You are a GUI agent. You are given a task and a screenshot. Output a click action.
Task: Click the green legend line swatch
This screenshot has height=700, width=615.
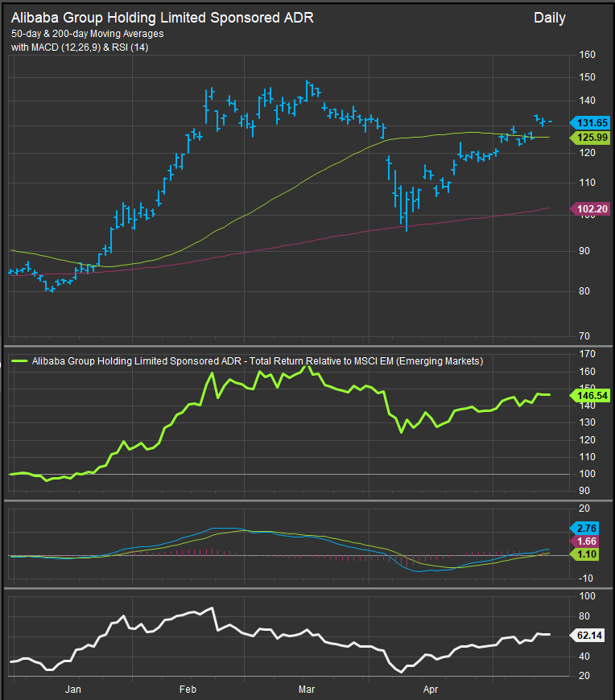[19, 361]
